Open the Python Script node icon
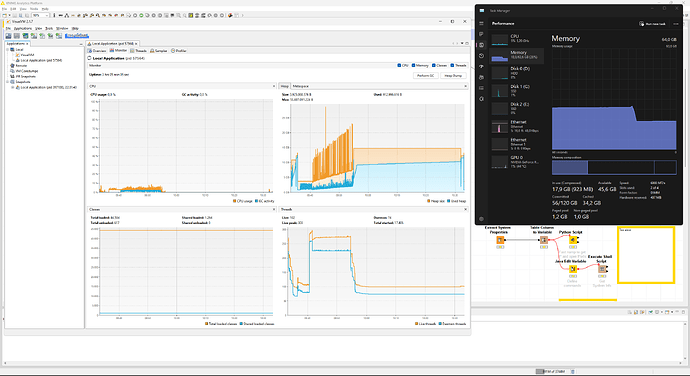 573,240
